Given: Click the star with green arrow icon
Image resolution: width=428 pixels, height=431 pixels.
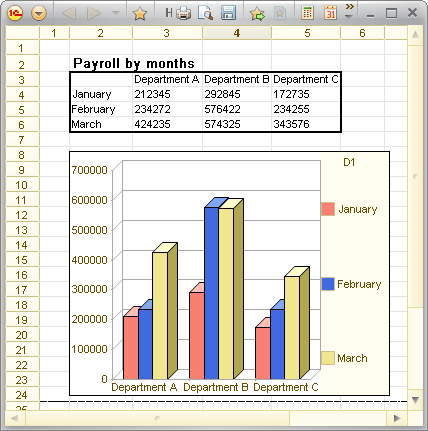Looking at the screenshot, I should coord(257,13).
